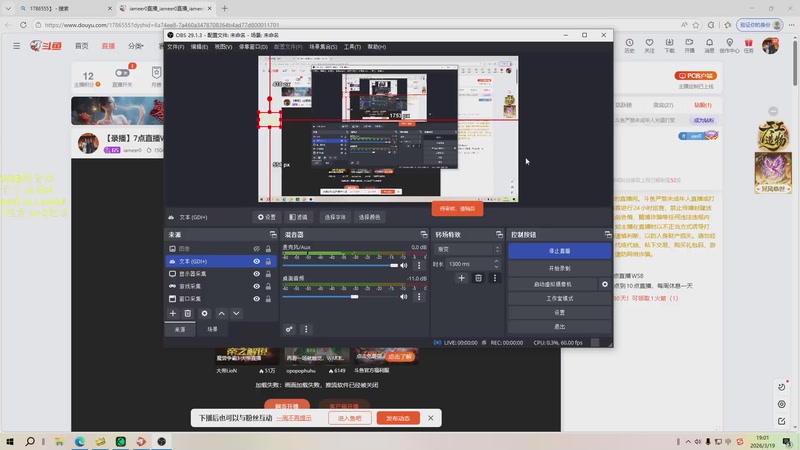
Task: Switch to the 场景 tab
Action: 212,329
